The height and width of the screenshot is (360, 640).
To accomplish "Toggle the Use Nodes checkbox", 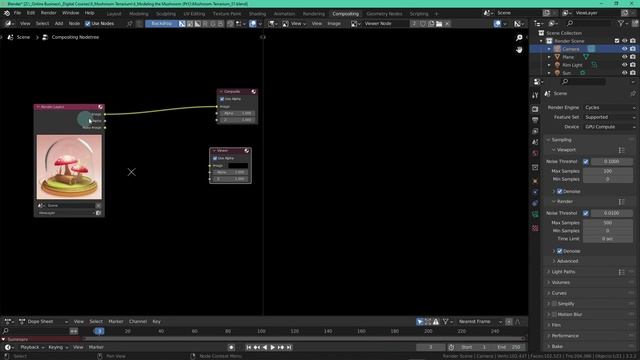I will tap(87, 24).
